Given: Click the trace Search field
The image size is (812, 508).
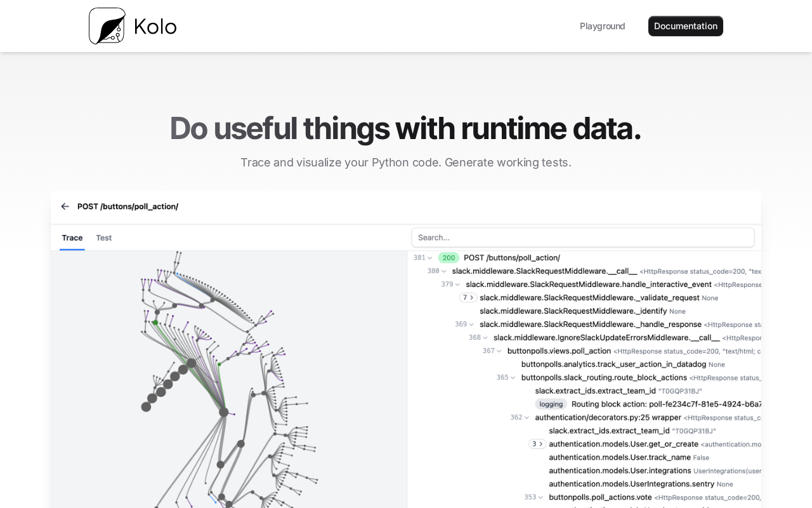Looking at the screenshot, I should (x=582, y=237).
